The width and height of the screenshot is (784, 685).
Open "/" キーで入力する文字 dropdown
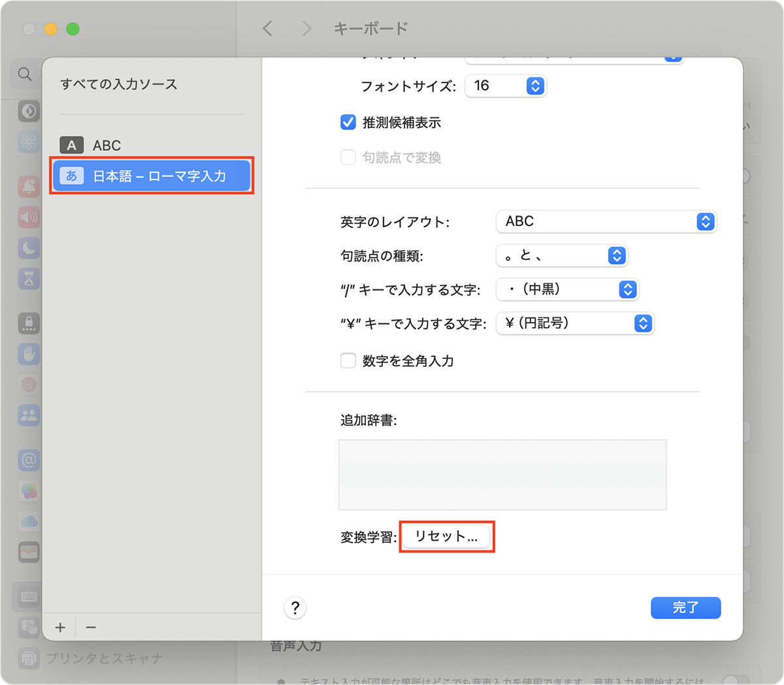pos(567,289)
